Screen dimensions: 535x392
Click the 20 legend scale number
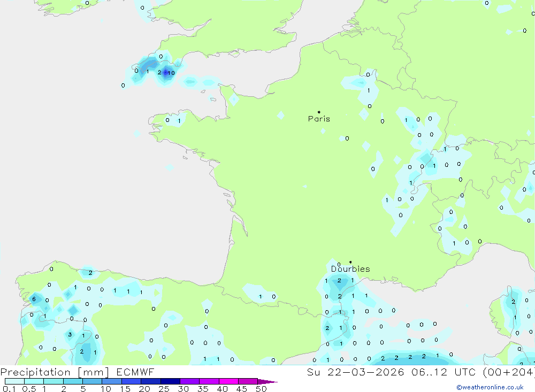(144, 389)
